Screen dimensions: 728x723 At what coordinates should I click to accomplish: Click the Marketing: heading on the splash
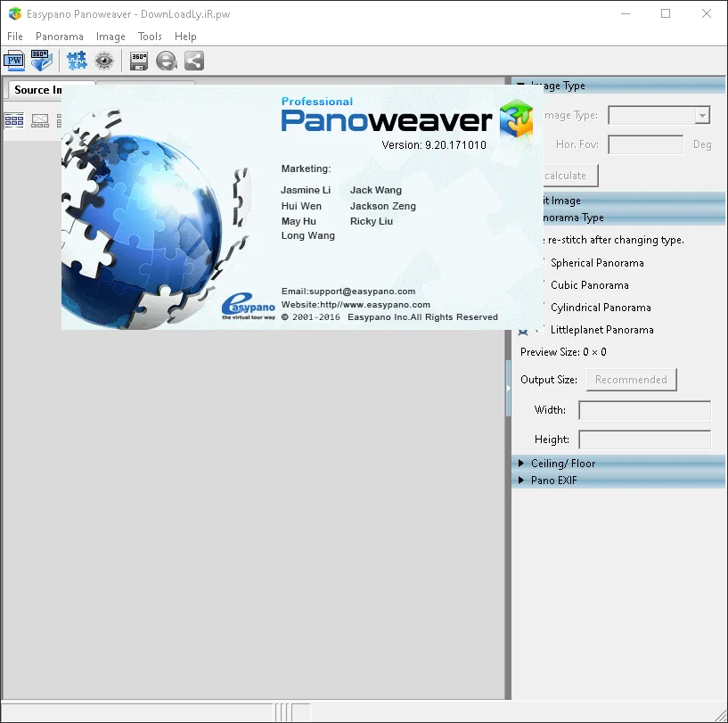(x=306, y=168)
